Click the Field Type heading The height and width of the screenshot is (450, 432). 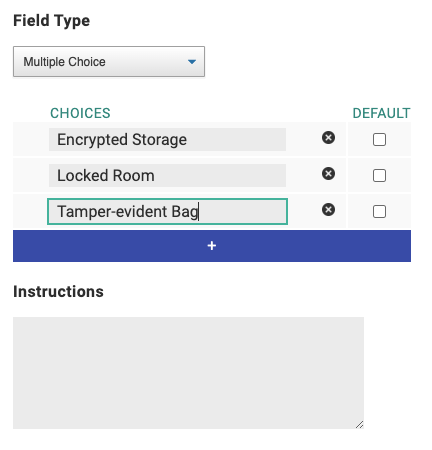[52, 21]
